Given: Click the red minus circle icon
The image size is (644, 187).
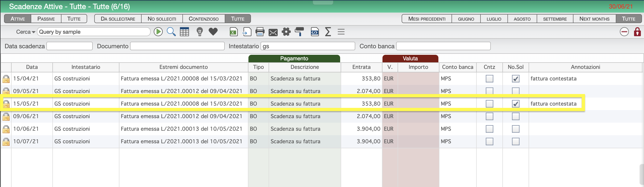Looking at the screenshot, I should [624, 32].
